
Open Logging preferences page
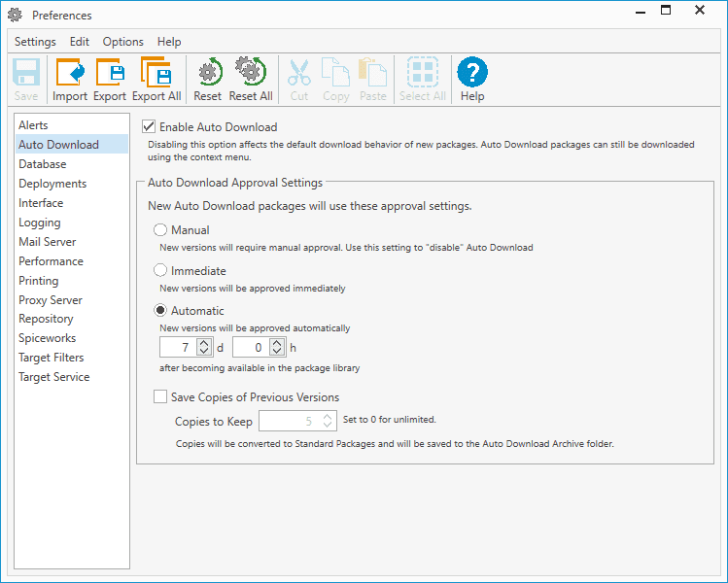pyautogui.click(x=72, y=223)
